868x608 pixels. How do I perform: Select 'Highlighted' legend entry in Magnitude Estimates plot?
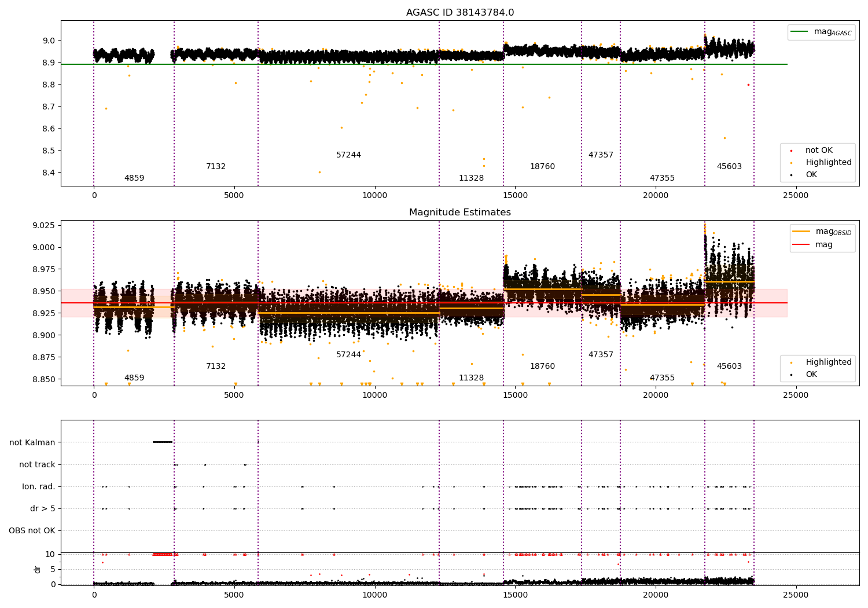pyautogui.click(x=829, y=362)
